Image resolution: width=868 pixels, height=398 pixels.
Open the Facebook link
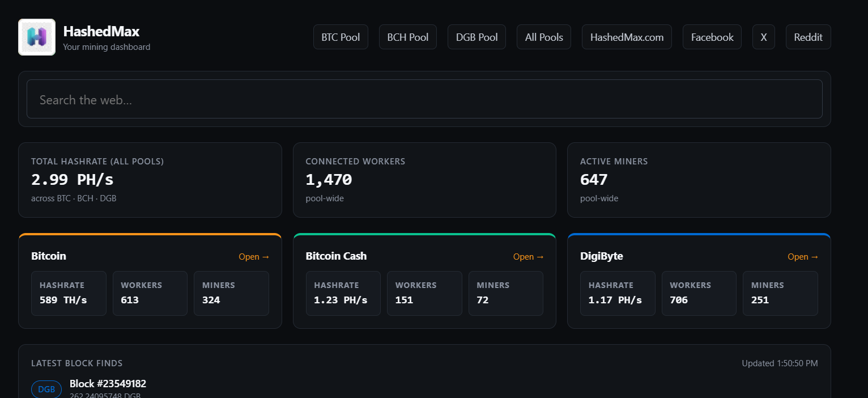(712, 37)
